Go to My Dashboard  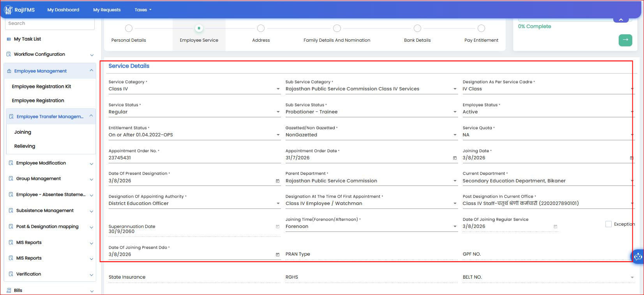[63, 10]
